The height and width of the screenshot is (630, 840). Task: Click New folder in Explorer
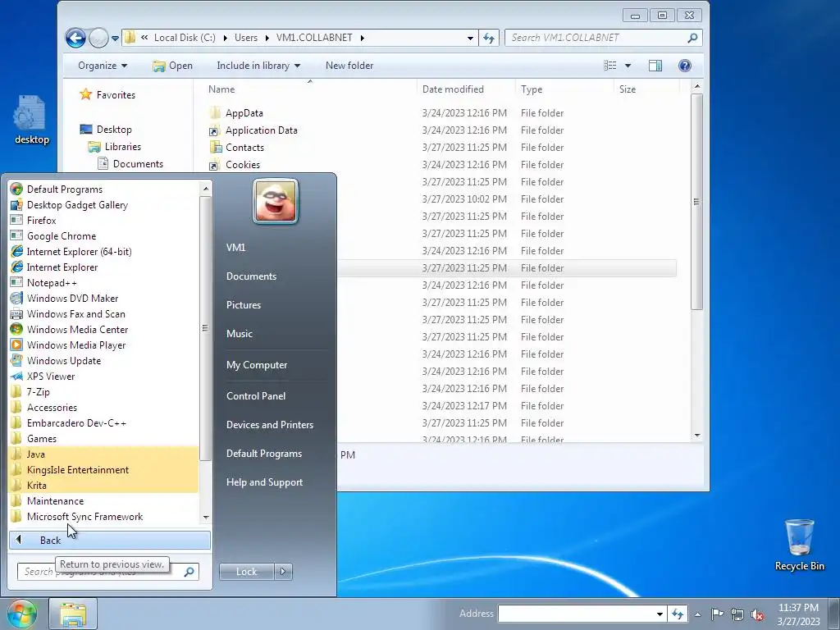tap(349, 66)
